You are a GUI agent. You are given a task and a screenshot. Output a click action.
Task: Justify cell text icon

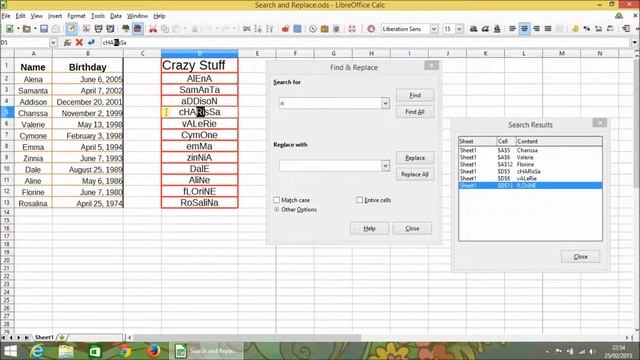tap(548, 29)
